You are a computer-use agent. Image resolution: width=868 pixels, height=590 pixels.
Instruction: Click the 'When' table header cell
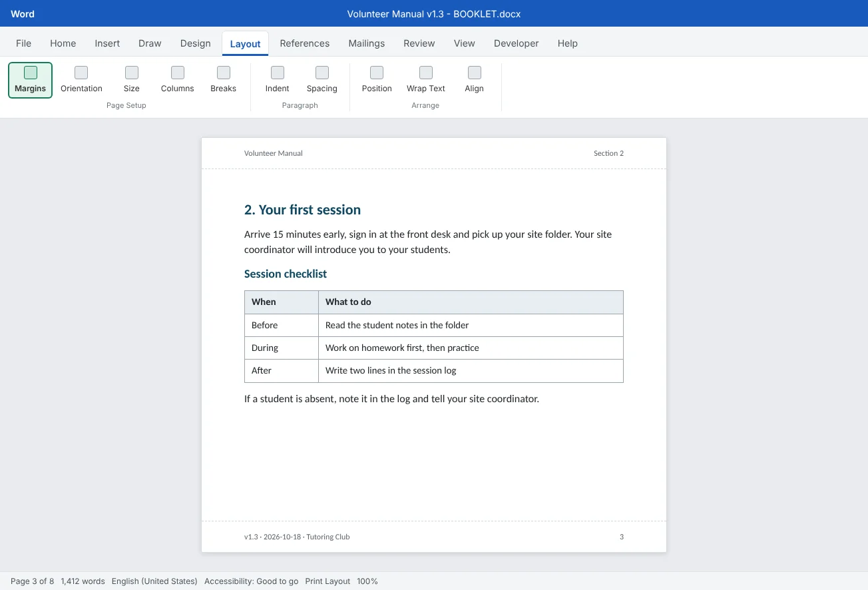282,302
